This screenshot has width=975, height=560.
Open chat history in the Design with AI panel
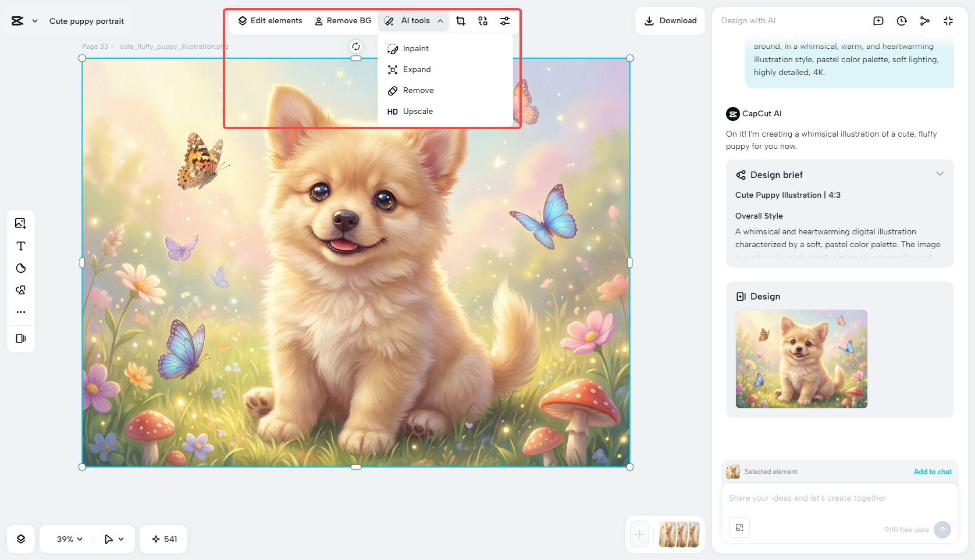pos(901,20)
